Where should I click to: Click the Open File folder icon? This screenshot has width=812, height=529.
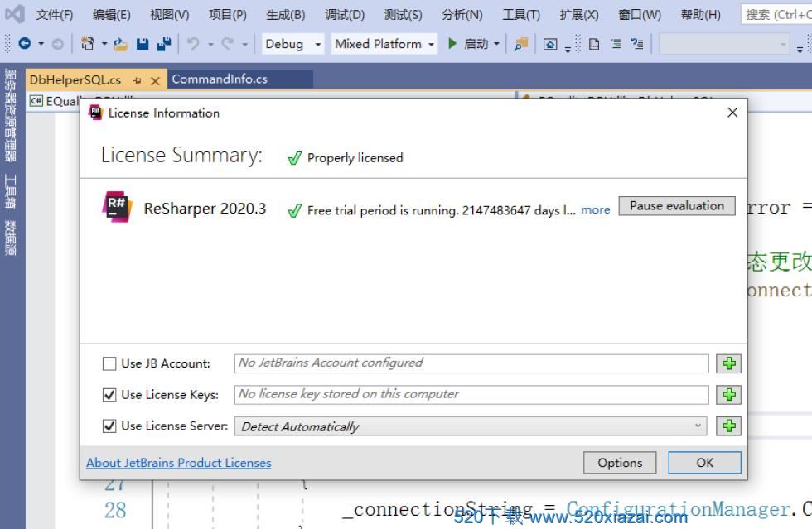coord(121,44)
